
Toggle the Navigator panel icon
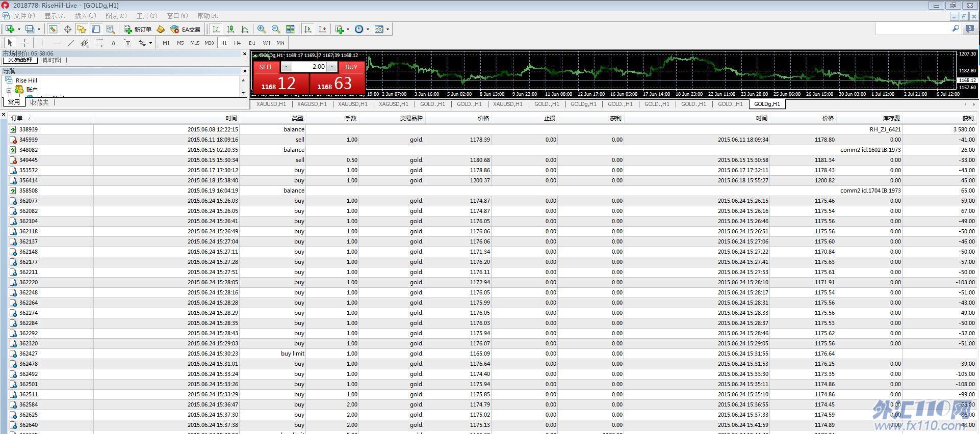click(x=82, y=29)
